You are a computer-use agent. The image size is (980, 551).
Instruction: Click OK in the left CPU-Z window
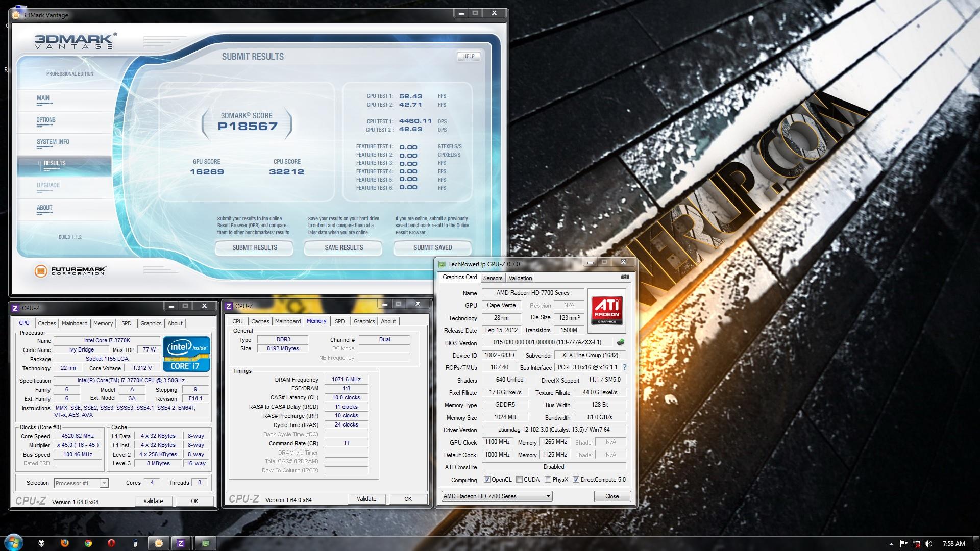tap(194, 501)
